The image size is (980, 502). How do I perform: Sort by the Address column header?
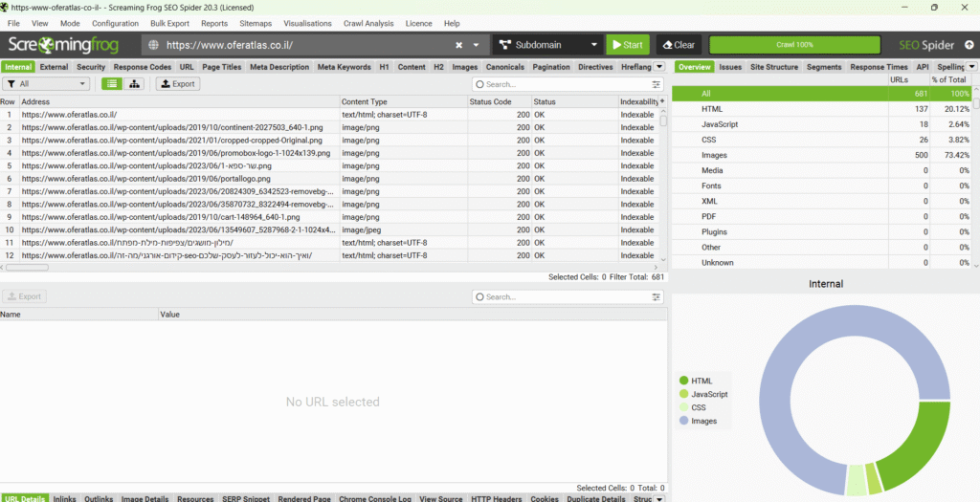click(x=180, y=101)
